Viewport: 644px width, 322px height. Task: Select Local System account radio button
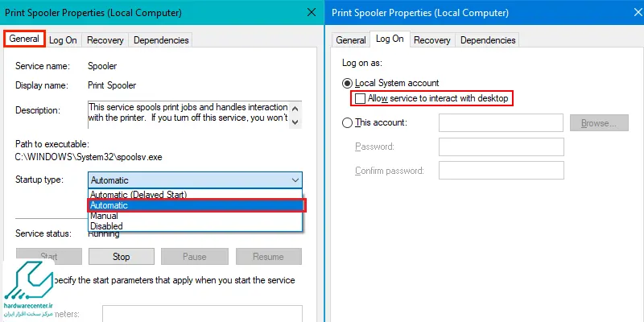(x=348, y=84)
